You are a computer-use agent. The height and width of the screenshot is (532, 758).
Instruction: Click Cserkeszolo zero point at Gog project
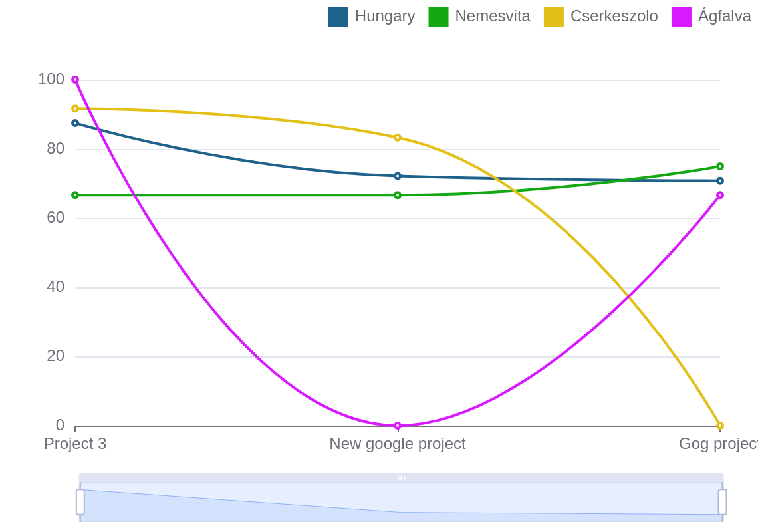coord(720,426)
